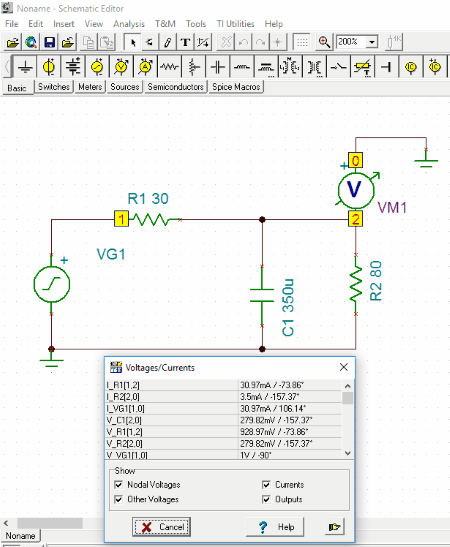Click the left arrow scrolling the component toolbar
The image size is (450, 547).
tap(7, 66)
